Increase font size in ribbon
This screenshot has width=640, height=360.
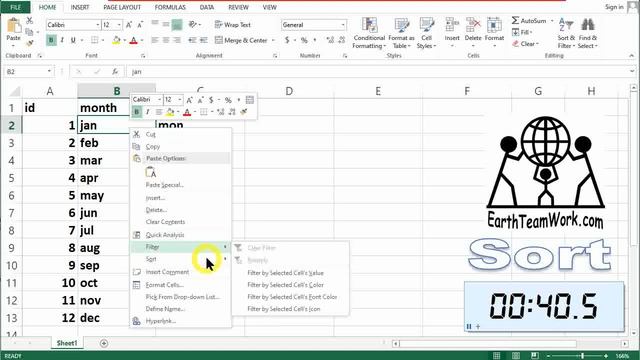pyautogui.click(x=129, y=25)
